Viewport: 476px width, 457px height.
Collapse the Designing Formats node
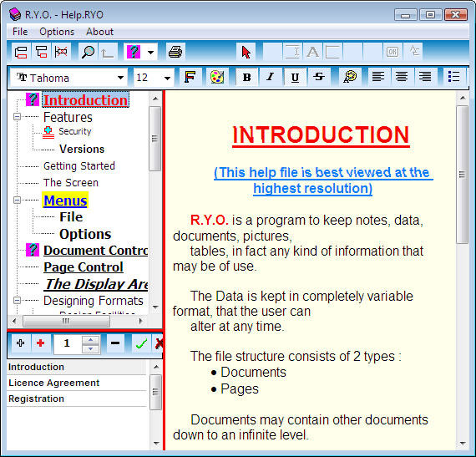click(18, 300)
